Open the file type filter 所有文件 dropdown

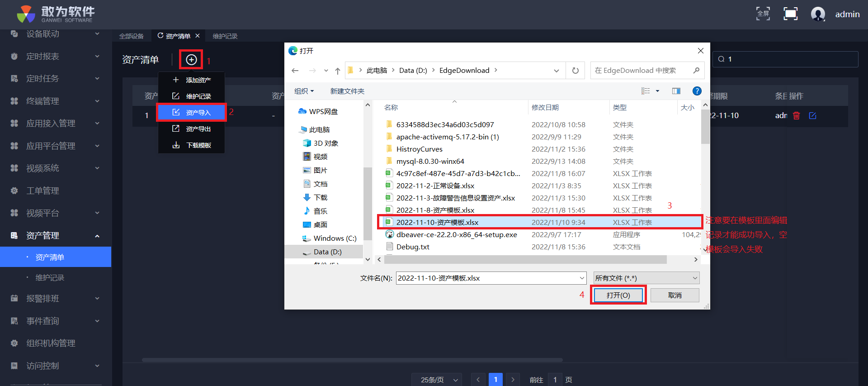pos(646,278)
